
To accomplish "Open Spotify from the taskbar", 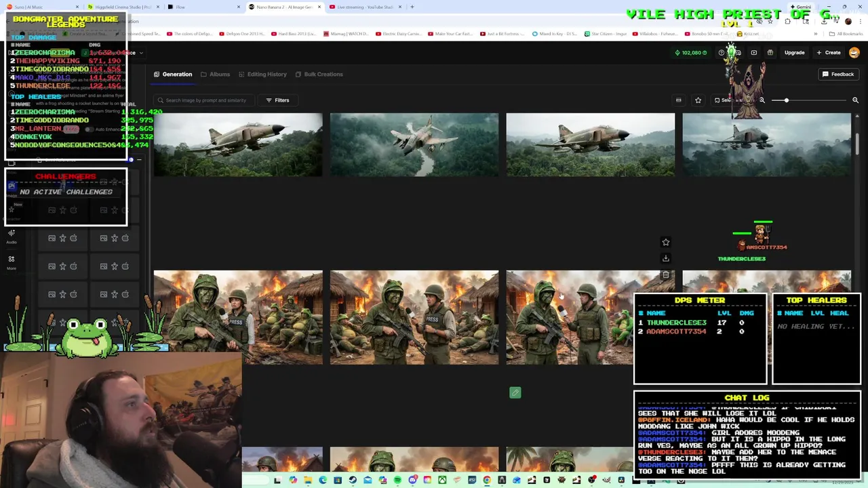I will (397, 480).
